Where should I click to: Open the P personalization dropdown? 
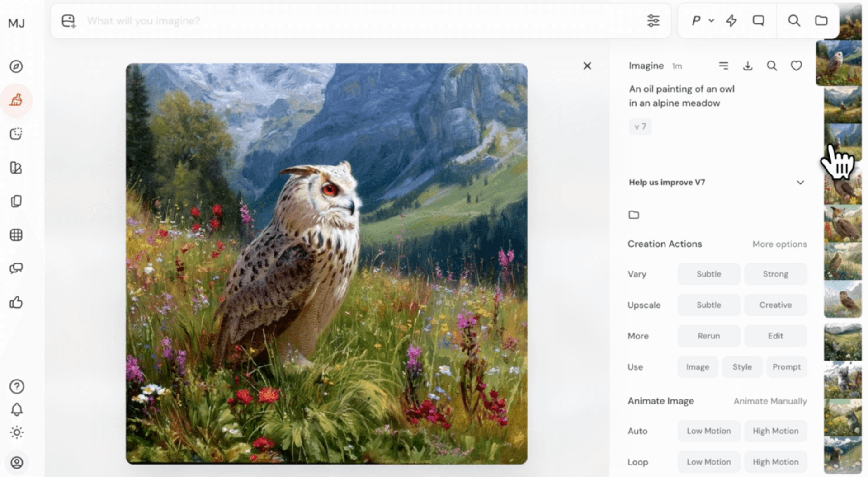click(x=703, y=21)
